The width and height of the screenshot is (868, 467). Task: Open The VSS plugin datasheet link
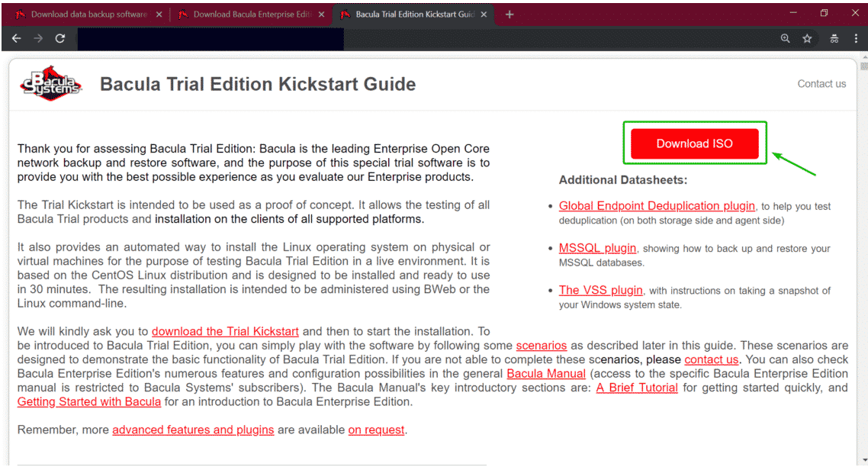pyautogui.click(x=600, y=290)
